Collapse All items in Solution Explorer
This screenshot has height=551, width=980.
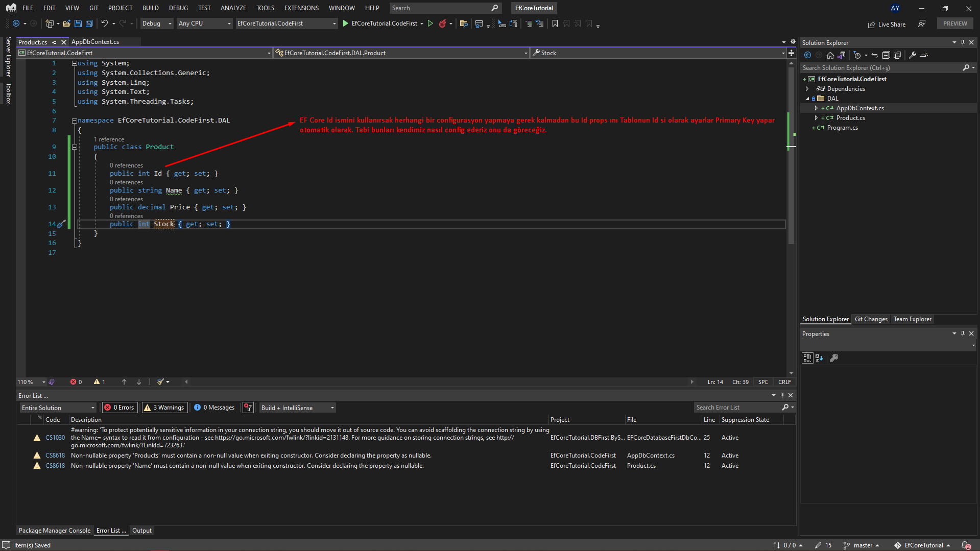pos(886,55)
